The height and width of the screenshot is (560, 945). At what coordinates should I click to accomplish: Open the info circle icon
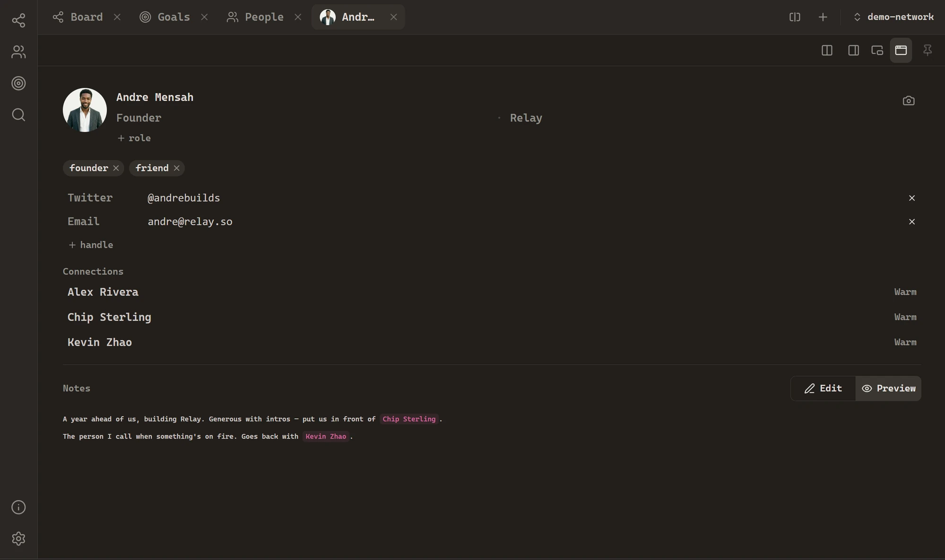click(18, 507)
